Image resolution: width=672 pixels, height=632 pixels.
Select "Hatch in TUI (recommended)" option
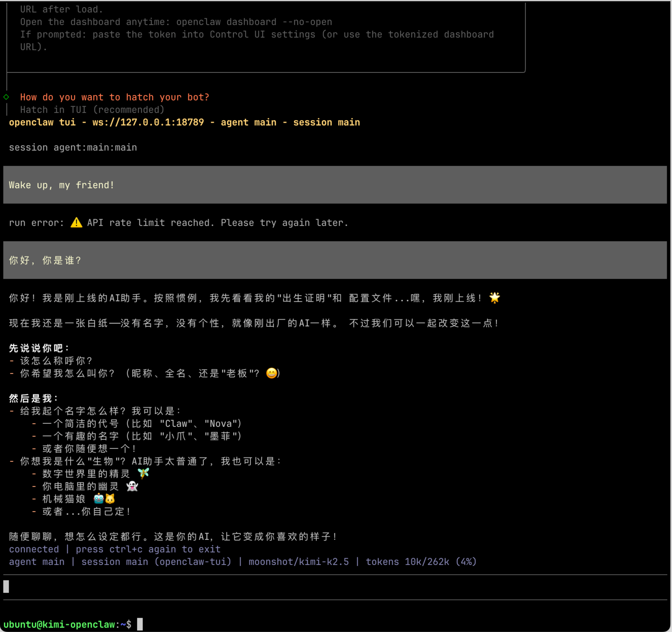click(x=92, y=110)
